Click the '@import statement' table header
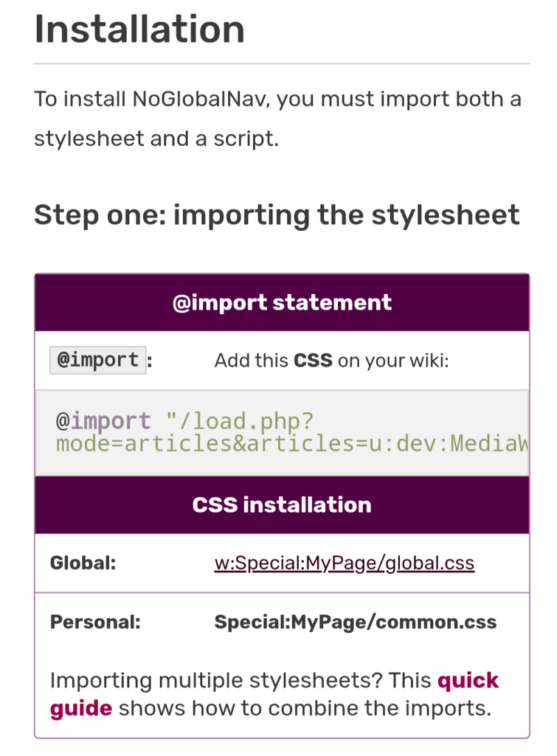Screen dimensions: 557x756 coord(282,302)
